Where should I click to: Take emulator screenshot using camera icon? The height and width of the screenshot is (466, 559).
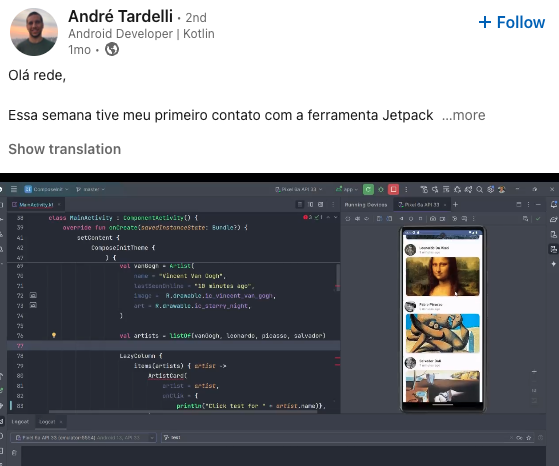433,219
